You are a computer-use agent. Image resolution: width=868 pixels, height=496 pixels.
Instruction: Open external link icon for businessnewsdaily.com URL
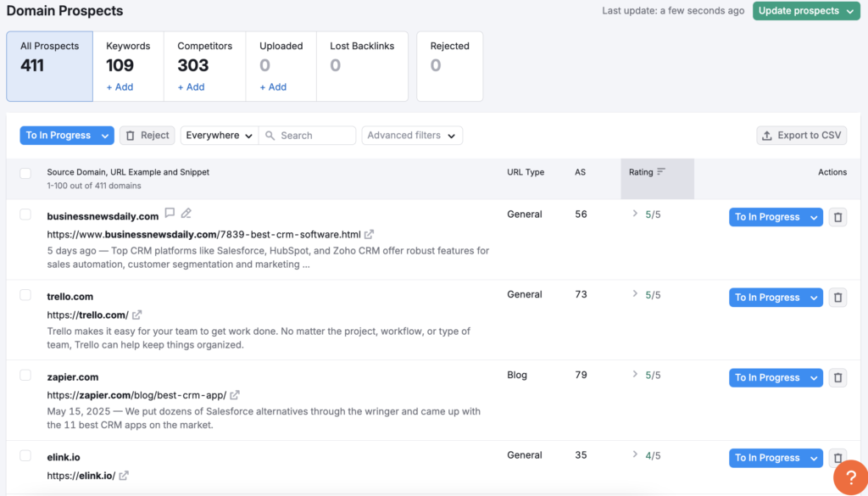pyautogui.click(x=369, y=234)
